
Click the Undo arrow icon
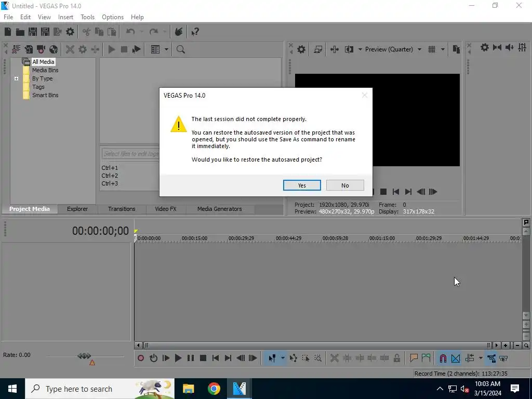tap(130, 32)
